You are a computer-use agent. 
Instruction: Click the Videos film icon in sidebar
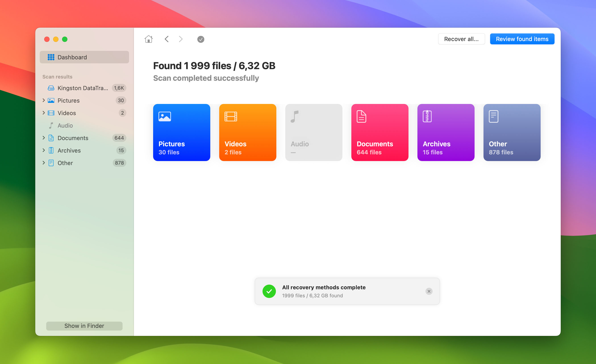coord(51,113)
